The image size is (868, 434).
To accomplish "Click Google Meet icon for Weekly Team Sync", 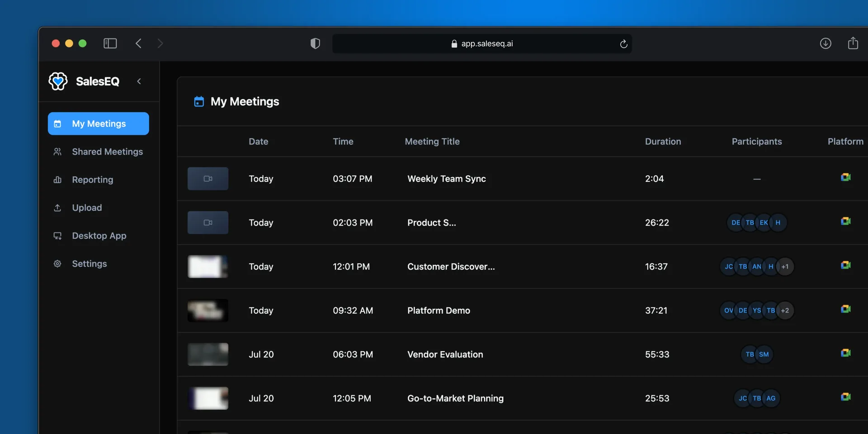I will pos(845,177).
